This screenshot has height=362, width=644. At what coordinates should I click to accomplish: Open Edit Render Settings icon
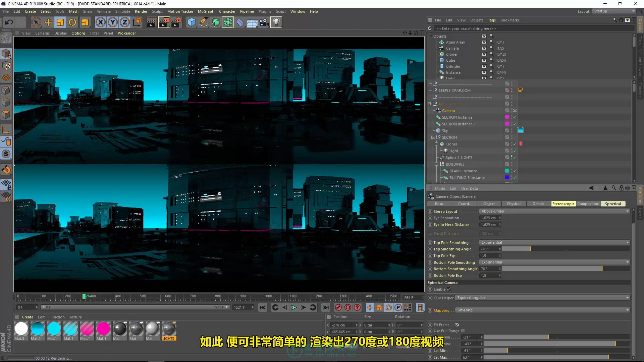coord(176,22)
